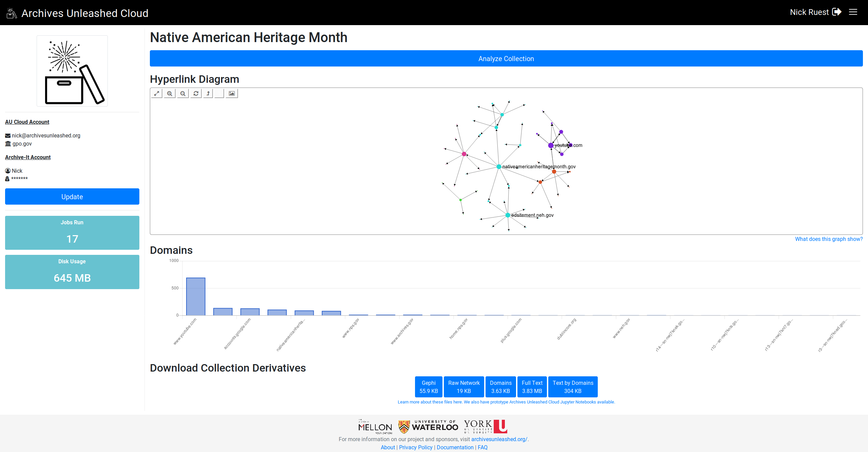Click the Update account button
This screenshot has height=452, width=868.
72,196
